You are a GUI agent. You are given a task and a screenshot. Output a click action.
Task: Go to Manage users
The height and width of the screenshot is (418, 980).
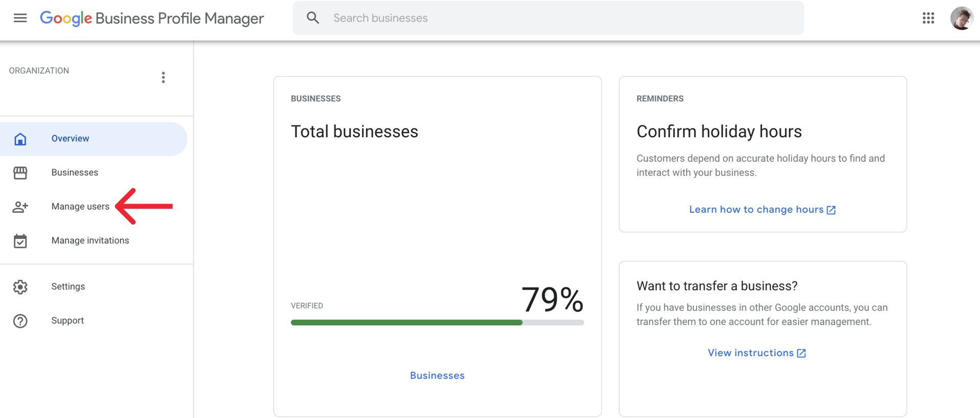pyautogui.click(x=80, y=207)
